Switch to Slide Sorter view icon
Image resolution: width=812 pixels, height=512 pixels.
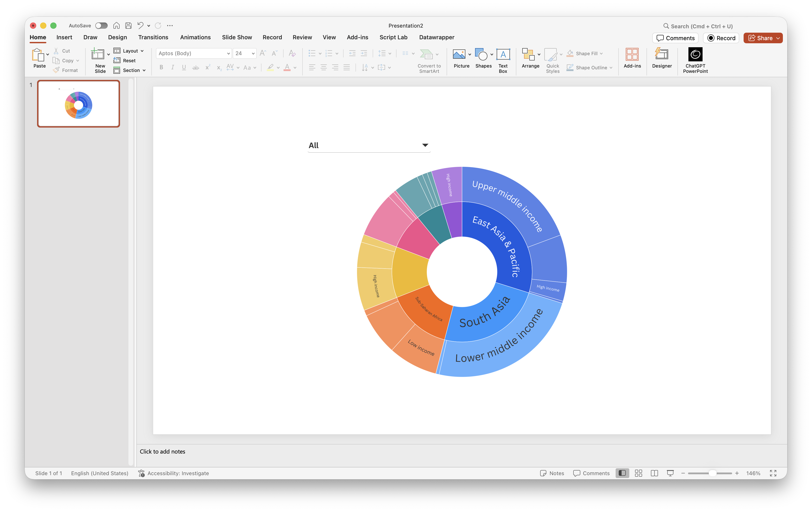coord(638,473)
